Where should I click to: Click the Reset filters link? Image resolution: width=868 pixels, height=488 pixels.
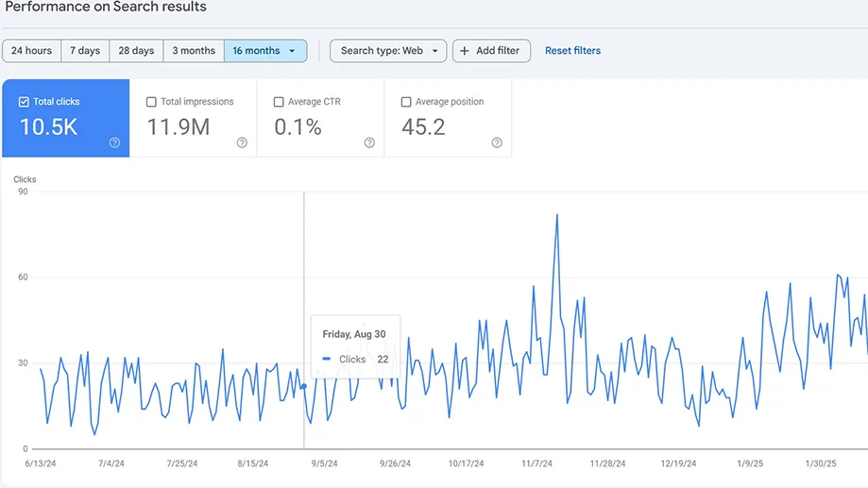(x=572, y=51)
